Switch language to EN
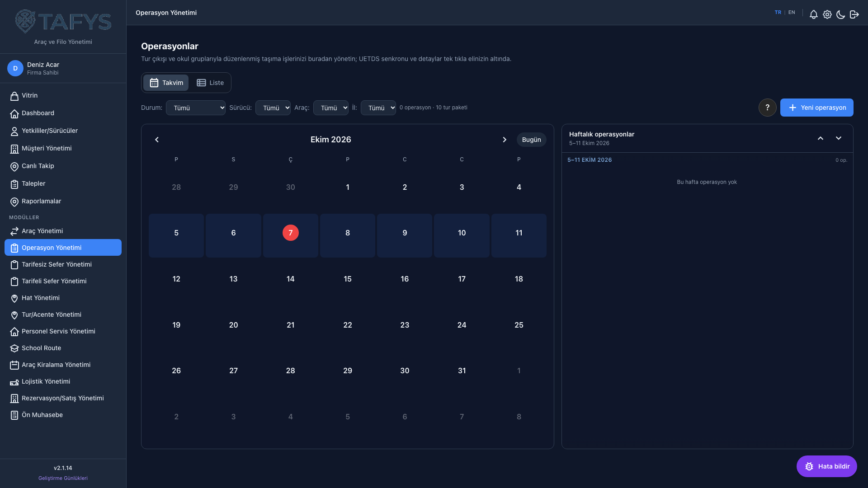This screenshot has width=868, height=488. pos(792,13)
